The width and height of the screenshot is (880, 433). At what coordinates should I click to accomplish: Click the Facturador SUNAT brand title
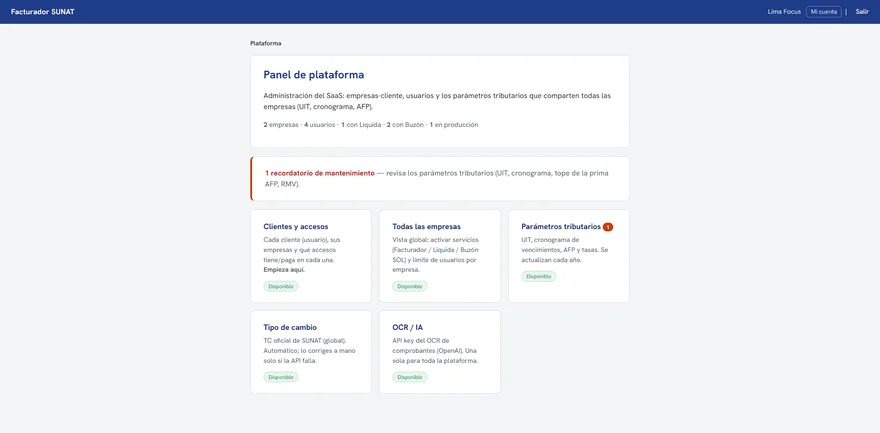coord(43,12)
